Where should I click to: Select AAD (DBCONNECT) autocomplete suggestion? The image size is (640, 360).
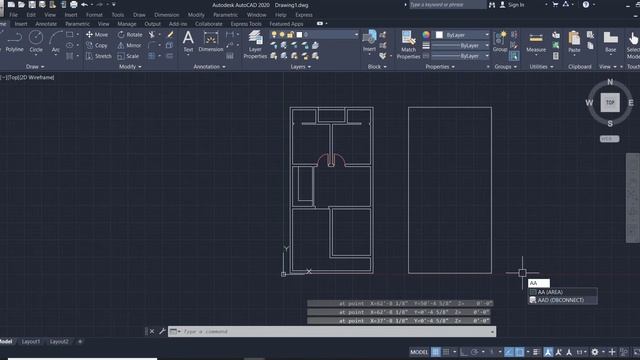(x=562, y=300)
